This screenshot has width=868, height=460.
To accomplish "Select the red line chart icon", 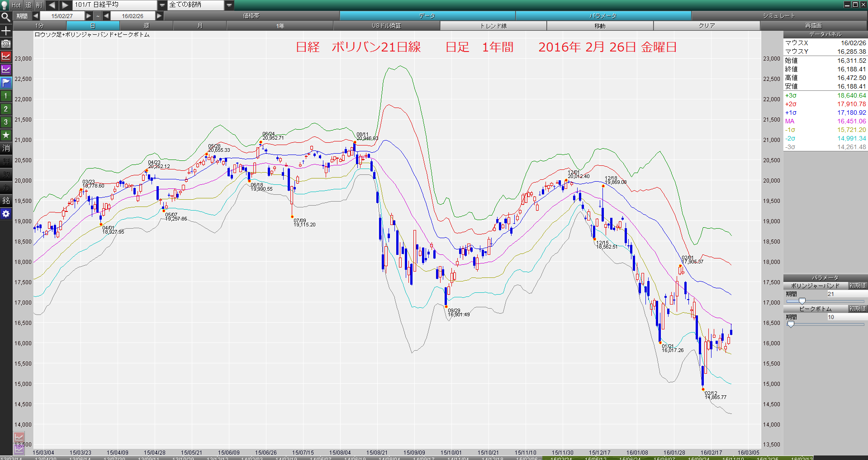I will tap(6, 56).
